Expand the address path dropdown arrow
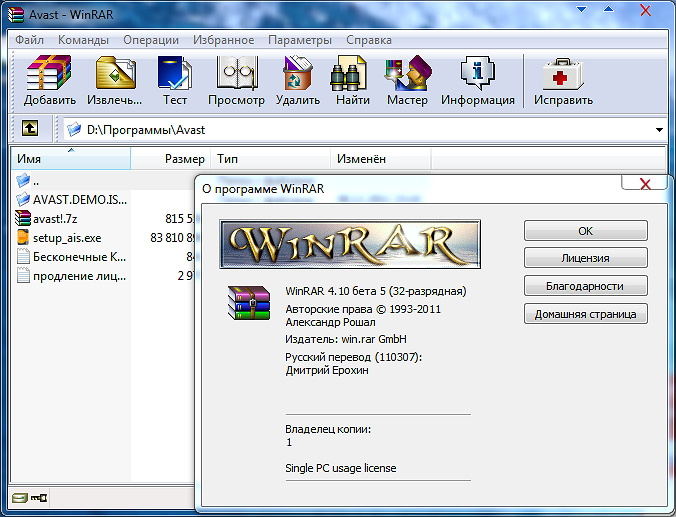Viewport: 676px width, 517px height. click(x=659, y=130)
